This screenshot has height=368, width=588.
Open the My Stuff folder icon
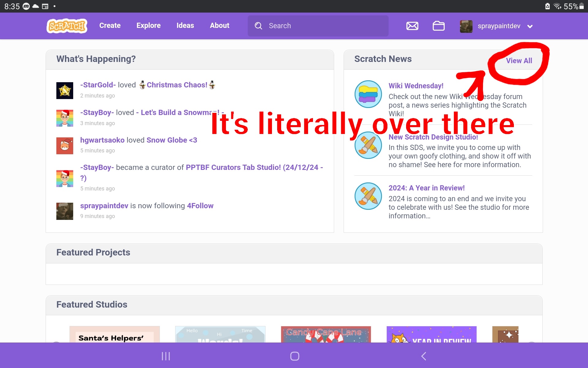point(439,26)
